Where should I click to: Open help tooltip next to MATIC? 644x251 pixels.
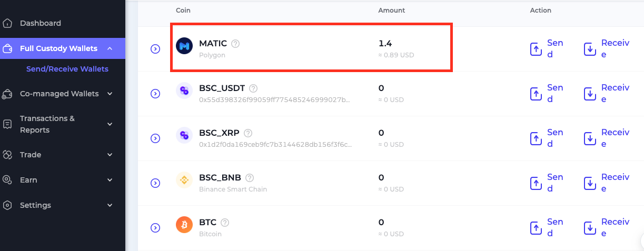235,44
